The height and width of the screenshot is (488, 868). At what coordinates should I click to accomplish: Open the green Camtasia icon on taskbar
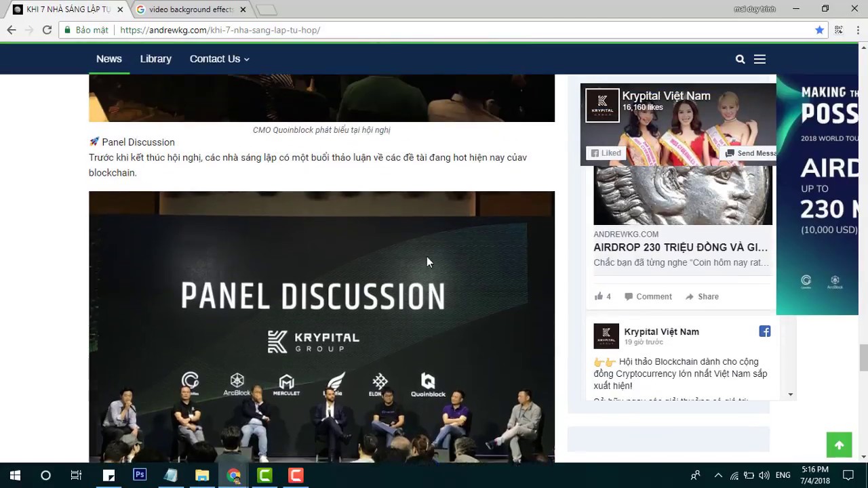pyautogui.click(x=264, y=475)
